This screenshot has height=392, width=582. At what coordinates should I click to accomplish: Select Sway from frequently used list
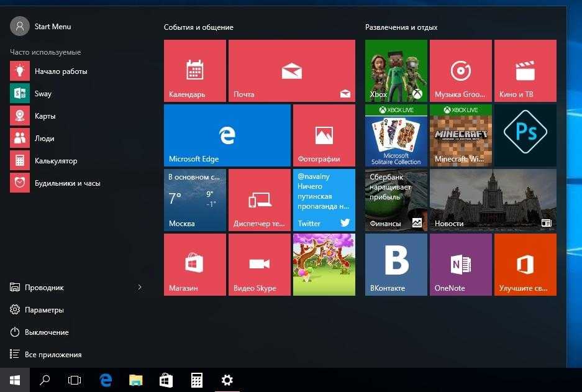(43, 94)
